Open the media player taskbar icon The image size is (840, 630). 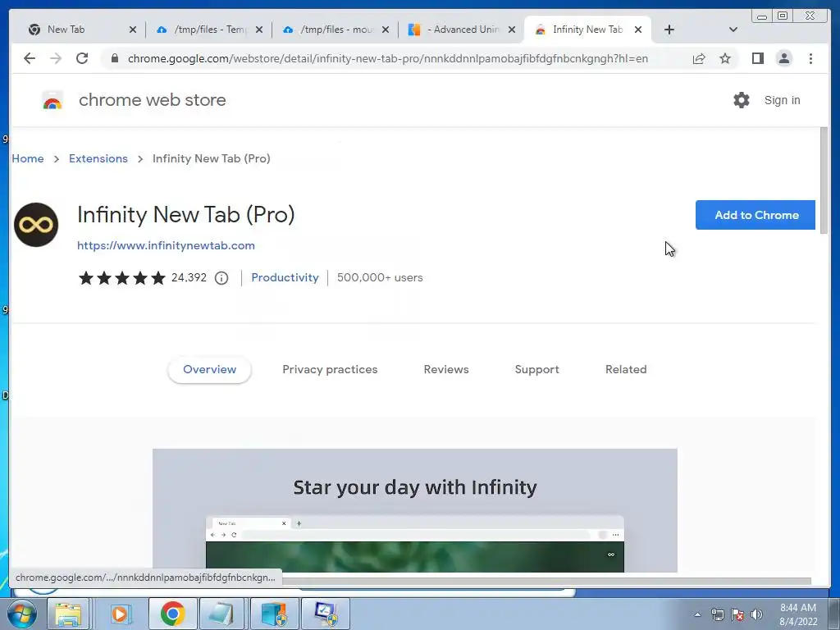click(x=120, y=614)
